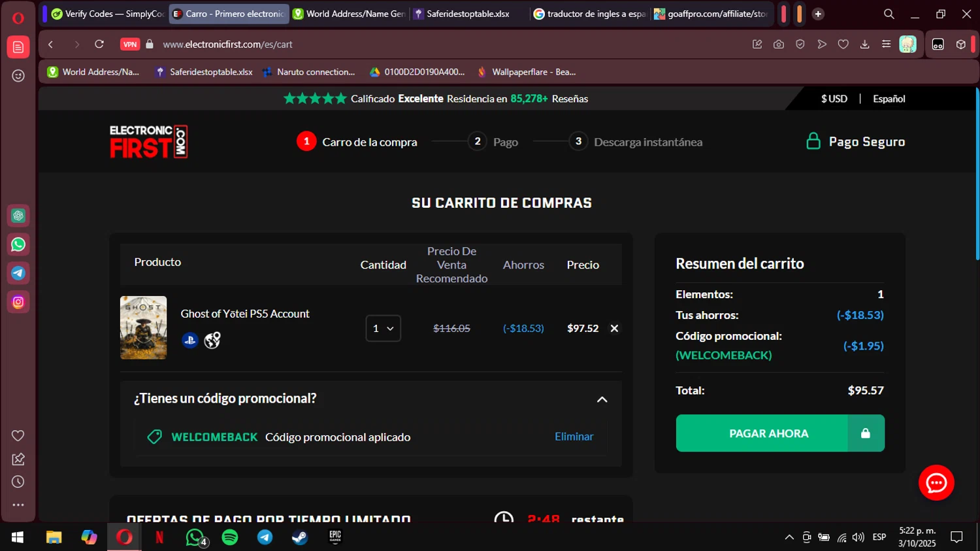Switch to the Saferidestoptable.xlsx tab
Viewport: 980px width, 551px height.
468,14
